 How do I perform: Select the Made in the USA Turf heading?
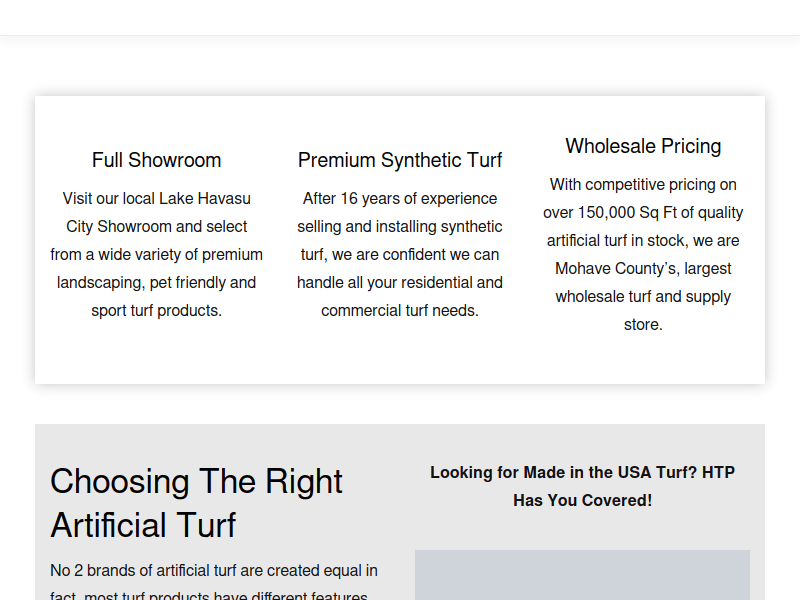(582, 486)
